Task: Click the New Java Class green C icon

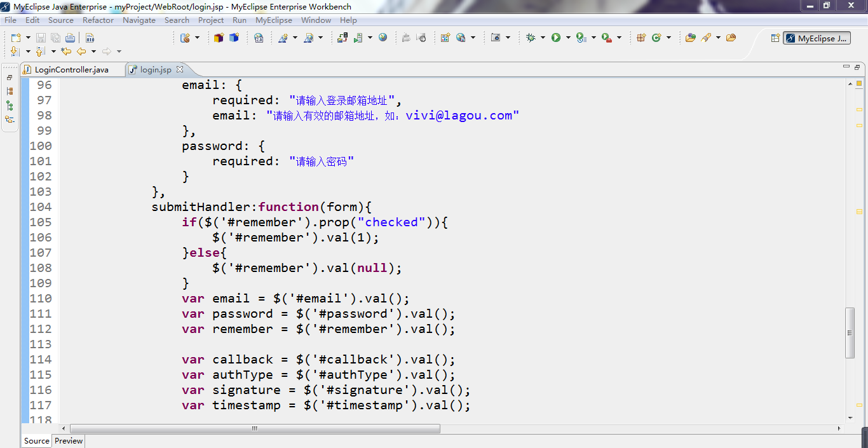Action: [x=656, y=38]
